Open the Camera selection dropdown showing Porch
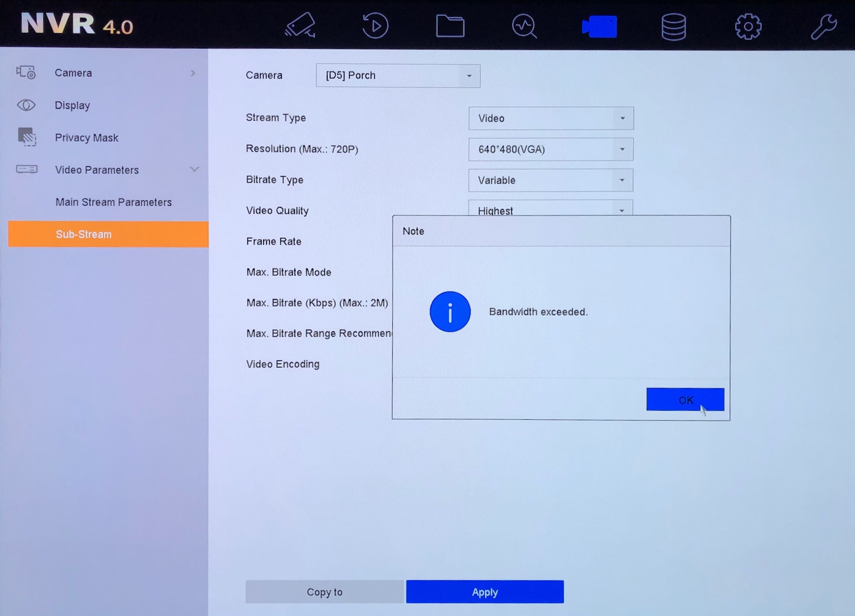855x616 pixels. 397,75
